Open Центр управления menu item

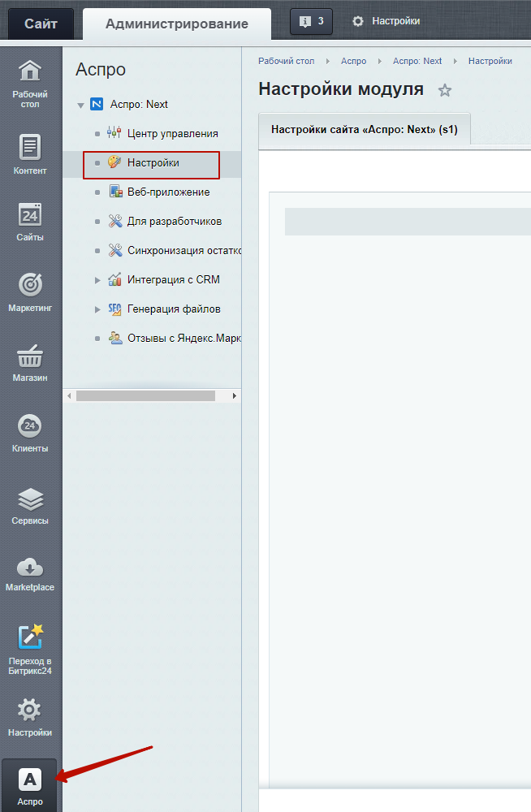[x=172, y=134]
